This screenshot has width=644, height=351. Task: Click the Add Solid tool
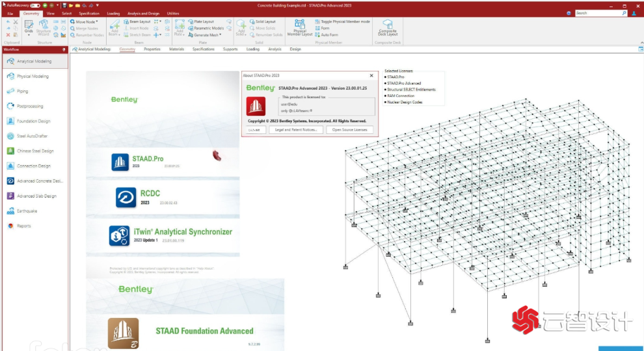coord(241,26)
